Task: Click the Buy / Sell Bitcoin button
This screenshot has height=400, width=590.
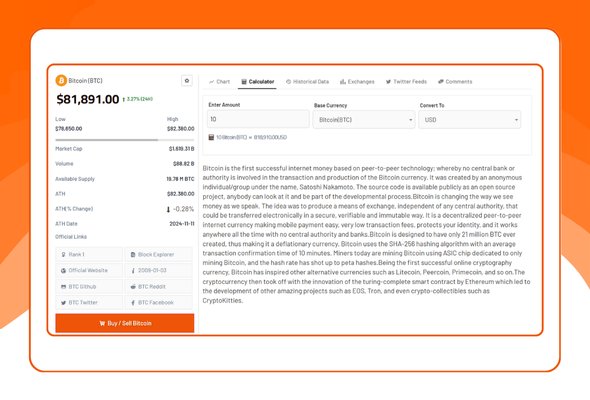Action: click(x=125, y=323)
